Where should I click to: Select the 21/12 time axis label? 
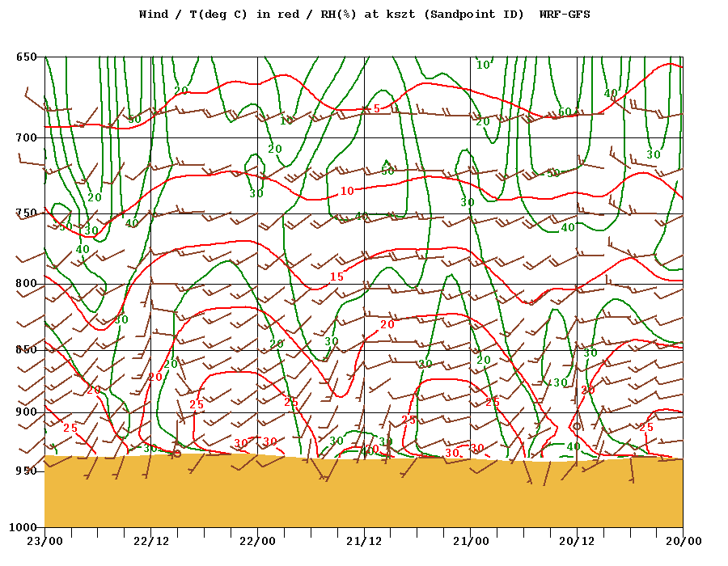tap(365, 542)
